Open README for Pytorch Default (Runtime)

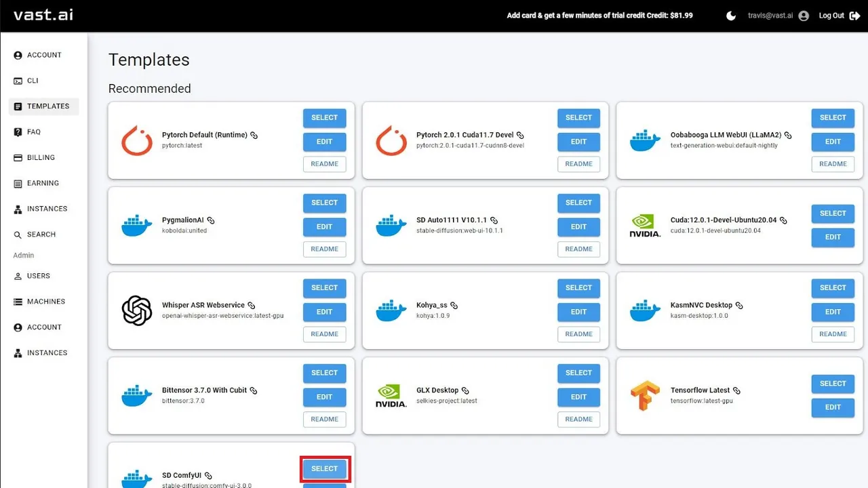coord(325,164)
